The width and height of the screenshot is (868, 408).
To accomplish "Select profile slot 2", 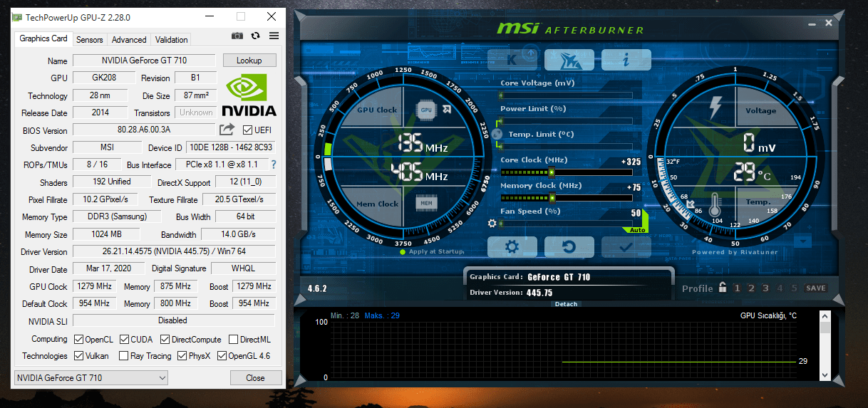I will 751,288.
